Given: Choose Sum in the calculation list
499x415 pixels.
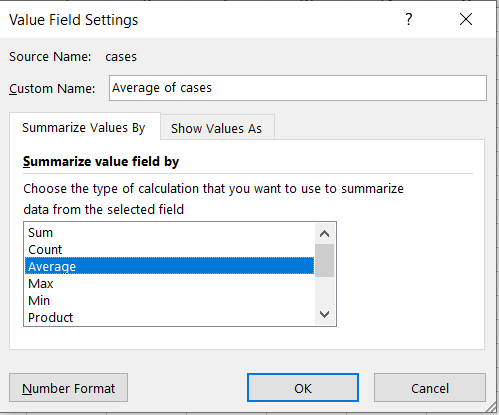Looking at the screenshot, I should click(169, 232).
